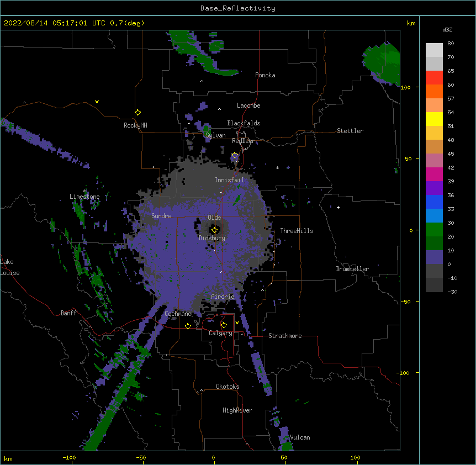The width and height of the screenshot is (476, 465).
Task: Click the yellow diamond marker south of RedDeer
Action: tap(235, 155)
